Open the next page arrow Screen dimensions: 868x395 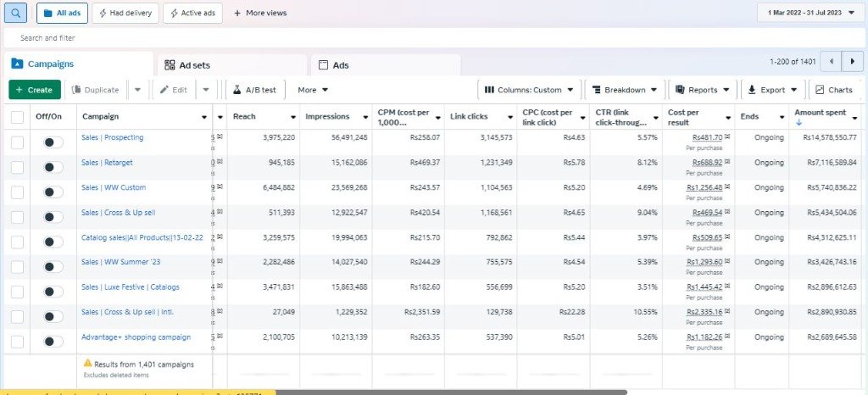pos(853,61)
